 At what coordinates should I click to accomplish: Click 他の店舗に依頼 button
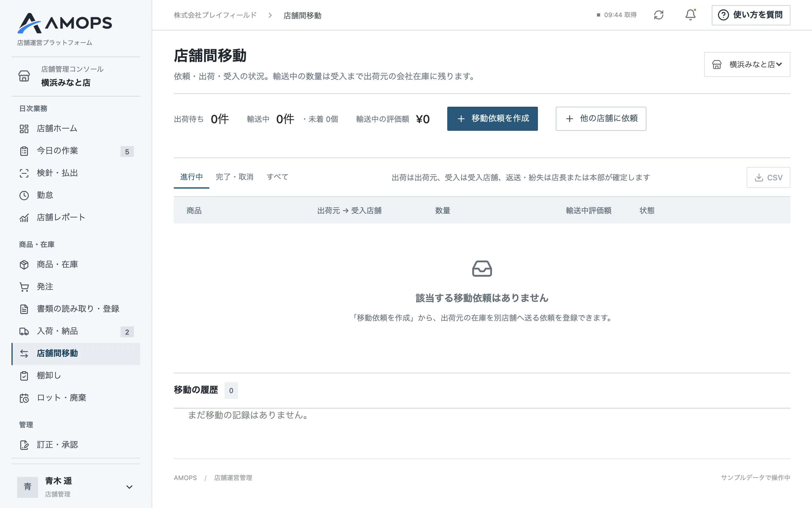click(601, 119)
